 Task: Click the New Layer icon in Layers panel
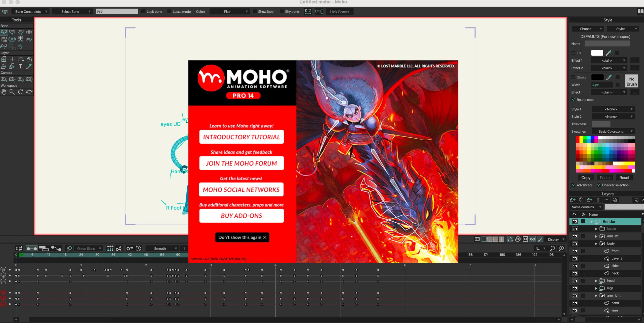[x=573, y=200]
